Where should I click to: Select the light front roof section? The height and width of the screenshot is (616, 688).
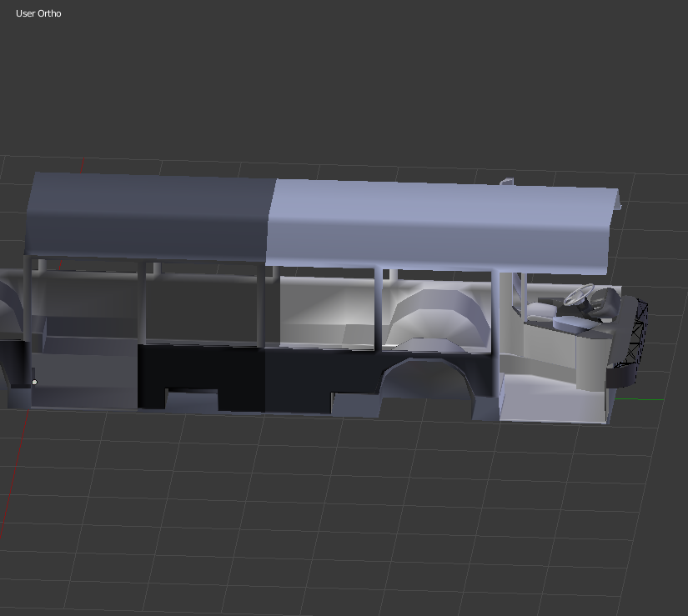coord(441,226)
